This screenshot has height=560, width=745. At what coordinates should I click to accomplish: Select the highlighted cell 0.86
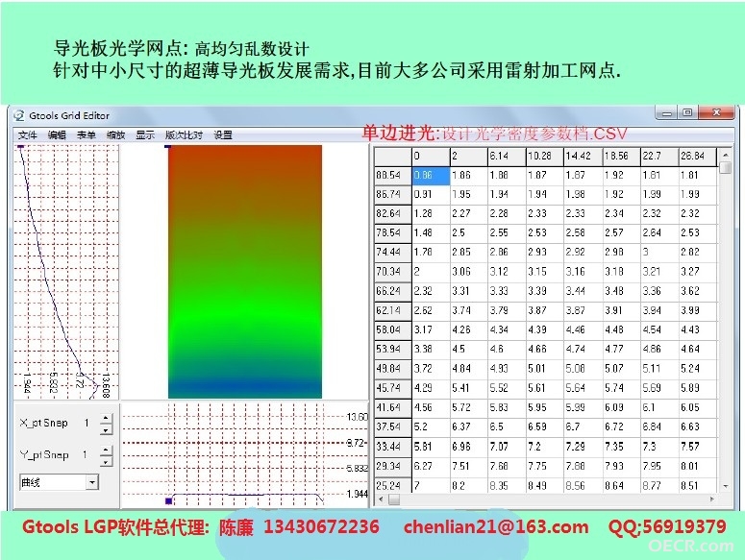(x=431, y=175)
